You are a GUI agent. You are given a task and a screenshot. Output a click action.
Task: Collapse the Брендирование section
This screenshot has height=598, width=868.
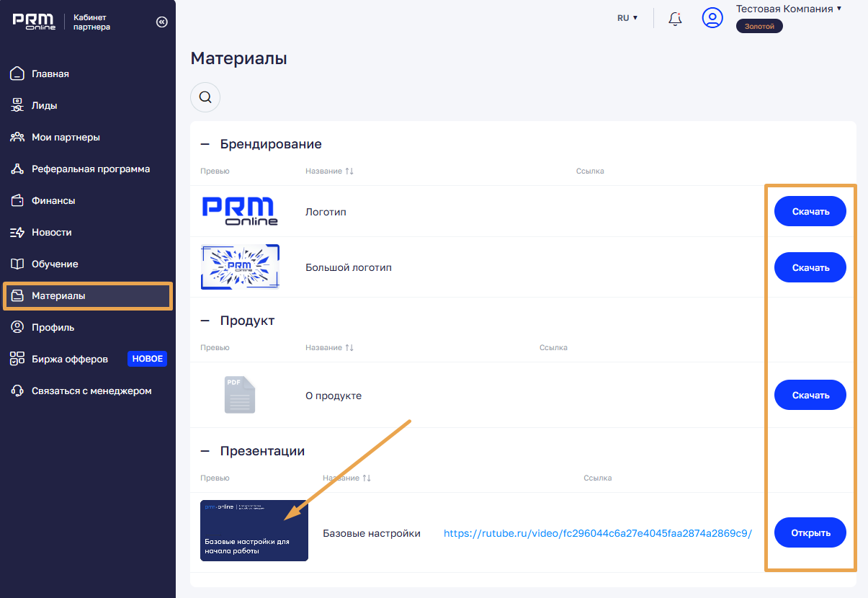pyautogui.click(x=205, y=144)
